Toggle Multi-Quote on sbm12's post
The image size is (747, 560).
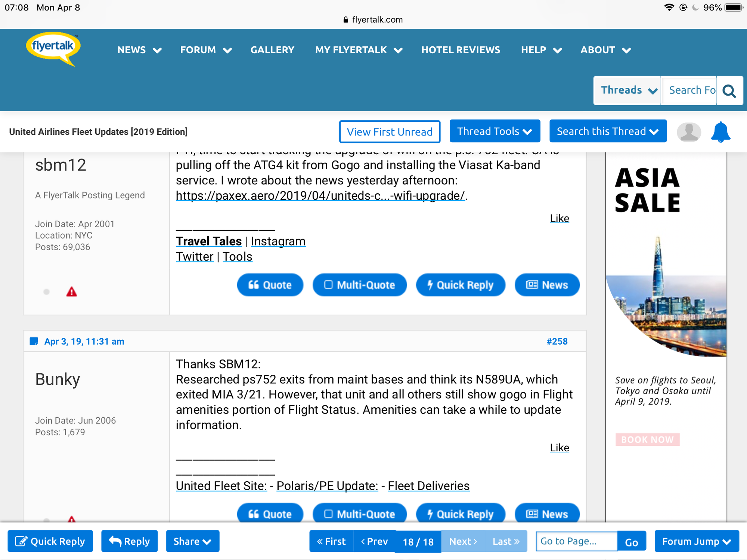(359, 285)
